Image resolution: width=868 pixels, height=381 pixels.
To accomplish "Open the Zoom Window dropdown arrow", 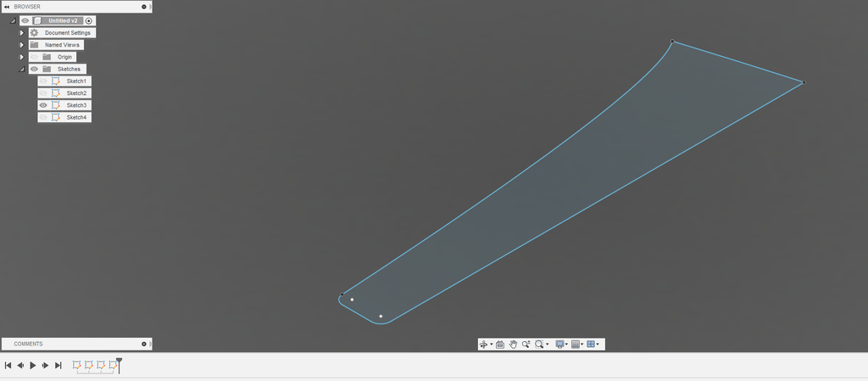I will [x=548, y=345].
